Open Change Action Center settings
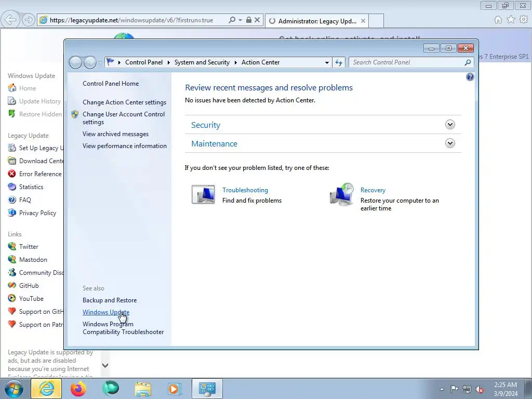The image size is (532, 399). pos(125,102)
